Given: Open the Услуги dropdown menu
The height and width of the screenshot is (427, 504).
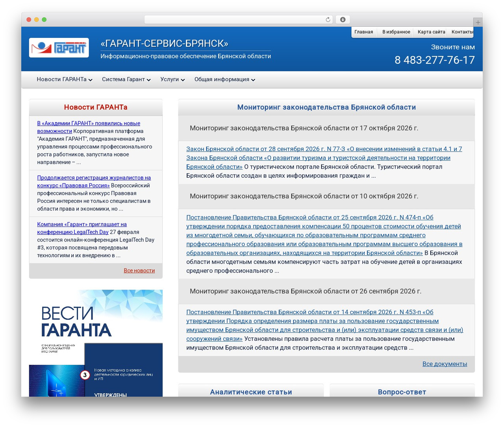Looking at the screenshot, I should (x=172, y=80).
